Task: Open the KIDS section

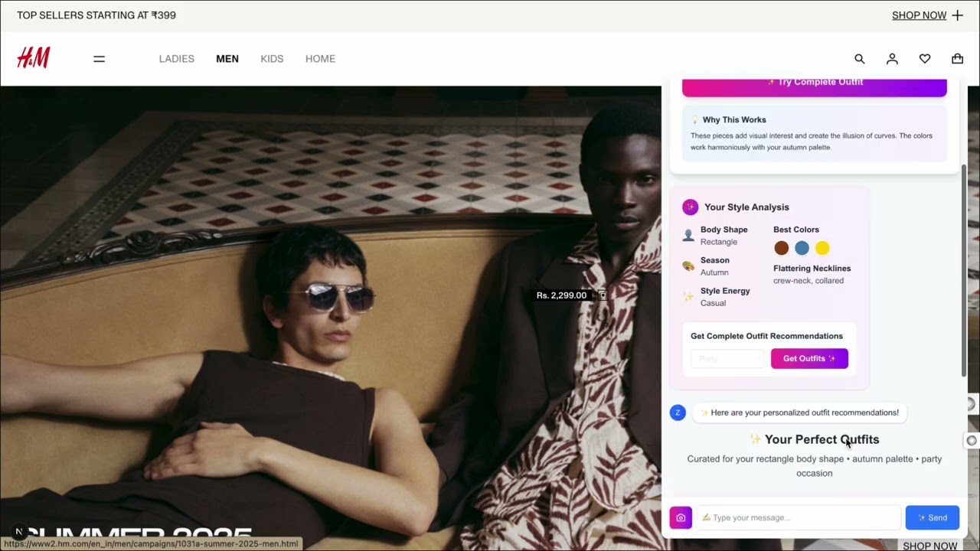Action: (272, 59)
